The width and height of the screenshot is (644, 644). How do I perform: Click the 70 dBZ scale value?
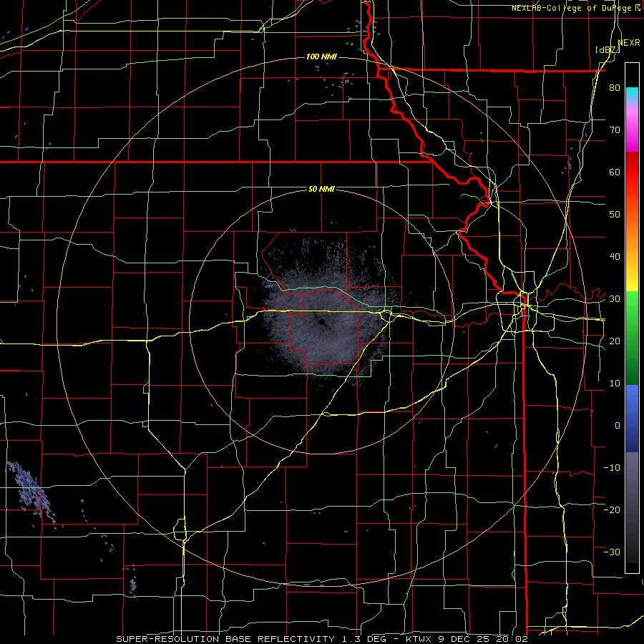tap(615, 130)
